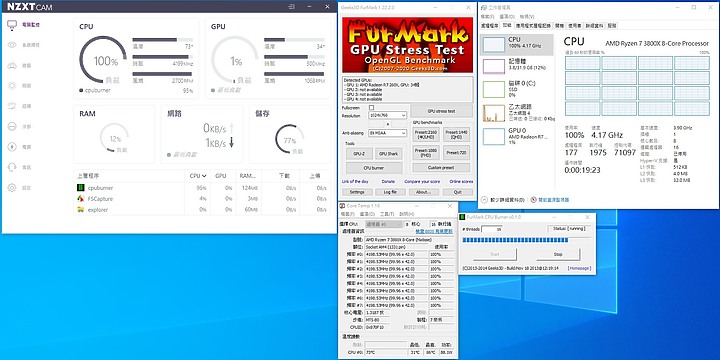Select the 乙太網路 Ethernet item in Task Manager
Viewport: 720px width, 360px height.
pos(517,113)
